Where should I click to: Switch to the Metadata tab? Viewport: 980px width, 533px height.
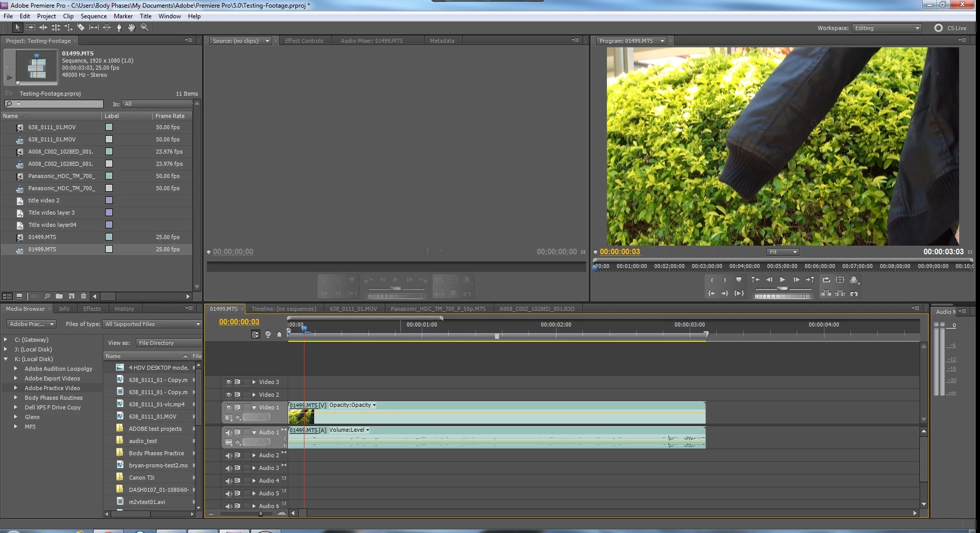coord(442,41)
